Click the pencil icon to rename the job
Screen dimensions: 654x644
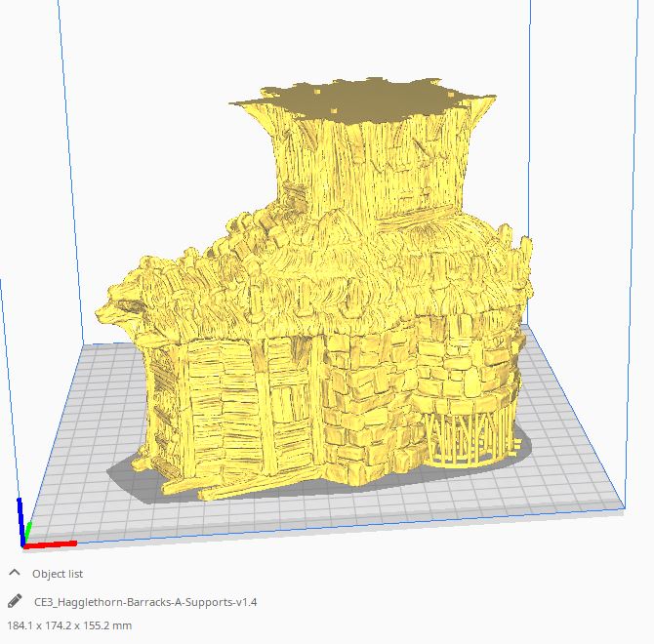(x=14, y=601)
